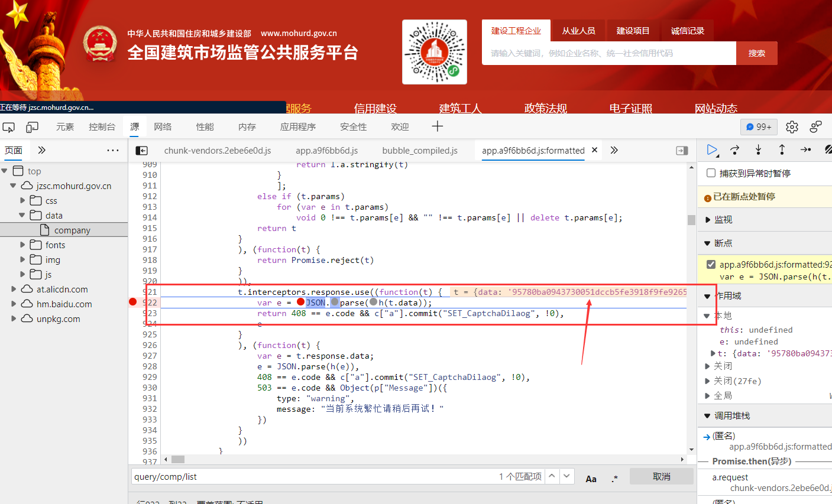Select the 建设项目 tab on webpage
Viewport: 832px width, 504px height.
(x=633, y=31)
